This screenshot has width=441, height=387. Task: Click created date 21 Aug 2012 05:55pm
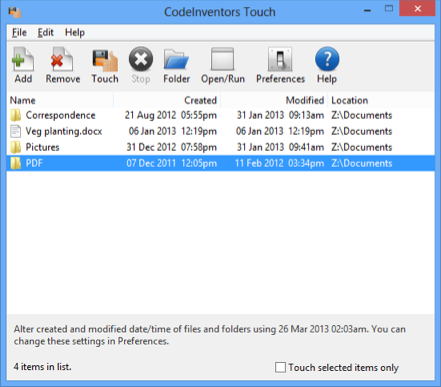pyautogui.click(x=171, y=115)
